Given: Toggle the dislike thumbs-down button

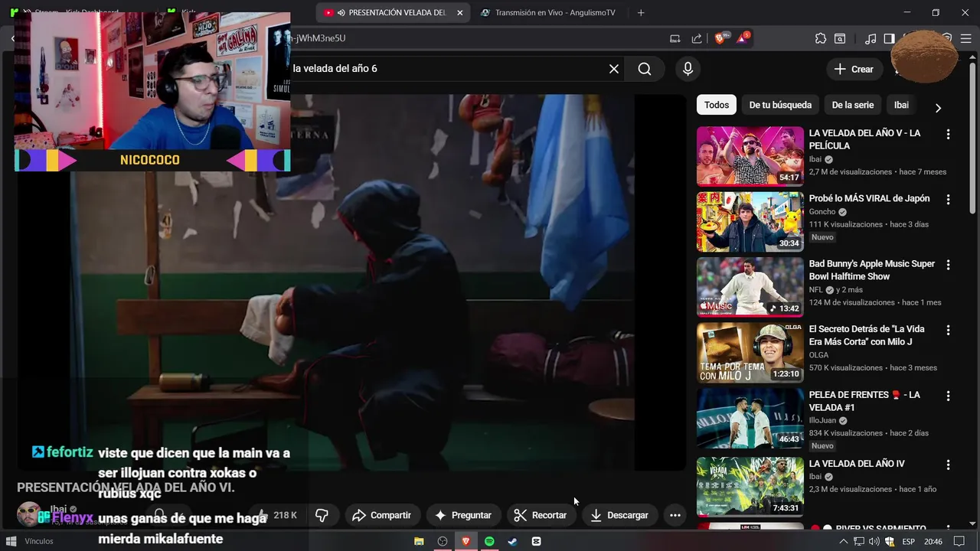Looking at the screenshot, I should tap(322, 515).
